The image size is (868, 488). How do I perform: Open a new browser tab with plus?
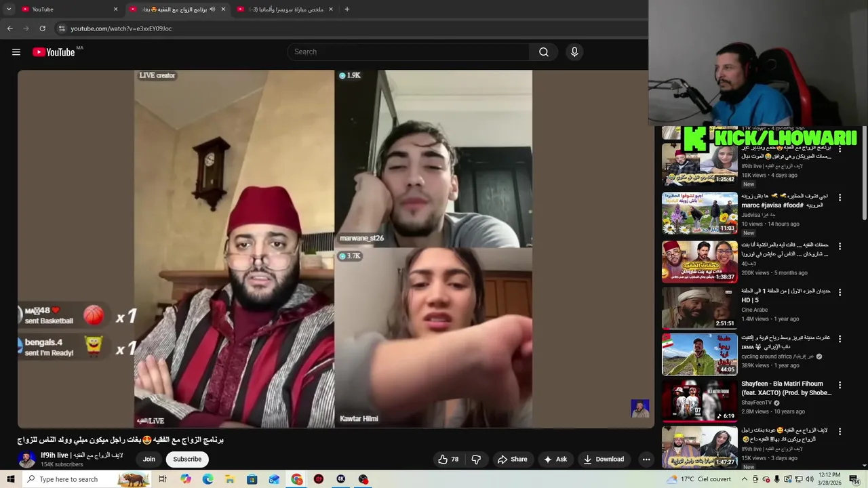(x=347, y=9)
